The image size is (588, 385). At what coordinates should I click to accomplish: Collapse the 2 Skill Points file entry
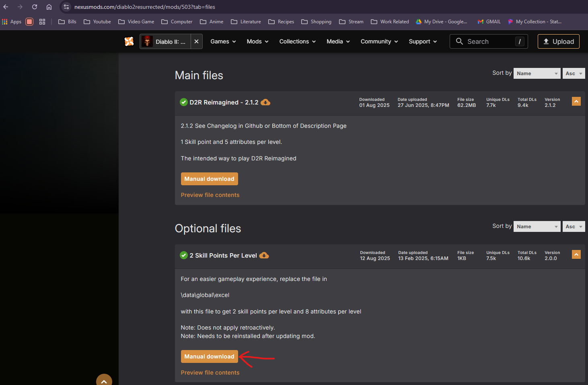(x=576, y=254)
